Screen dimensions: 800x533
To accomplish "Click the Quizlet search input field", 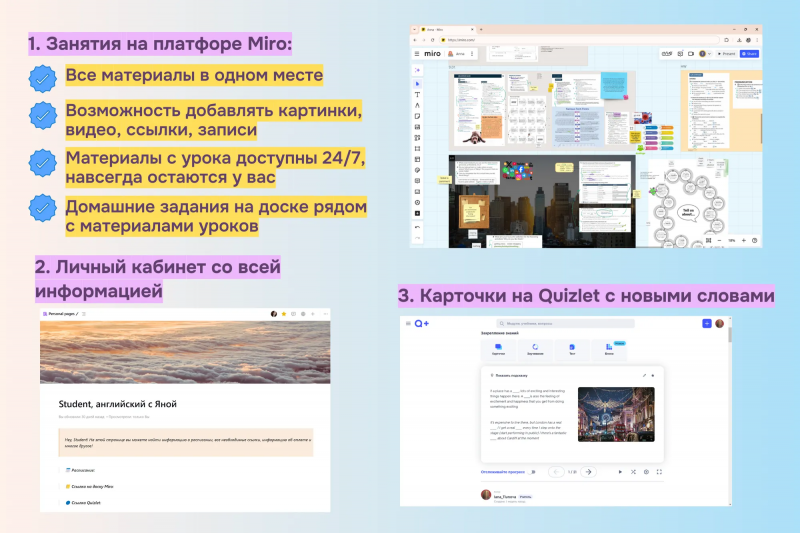I will [x=565, y=323].
